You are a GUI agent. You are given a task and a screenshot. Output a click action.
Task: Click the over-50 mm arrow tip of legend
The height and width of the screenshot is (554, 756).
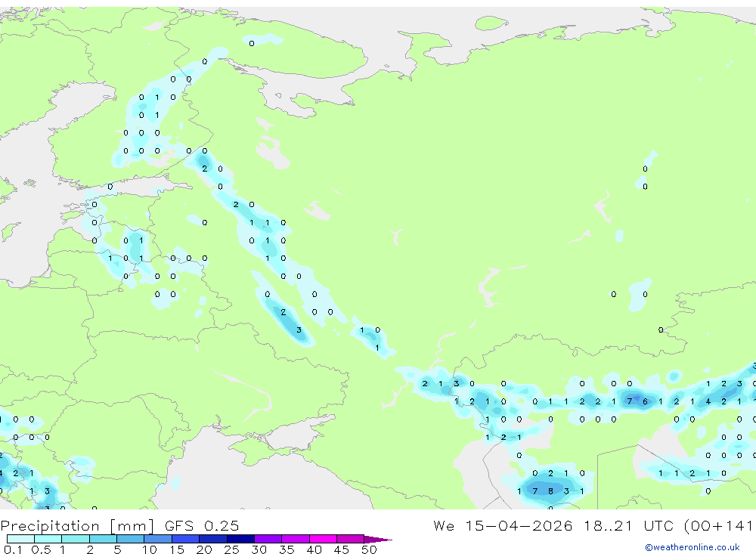[378, 539]
